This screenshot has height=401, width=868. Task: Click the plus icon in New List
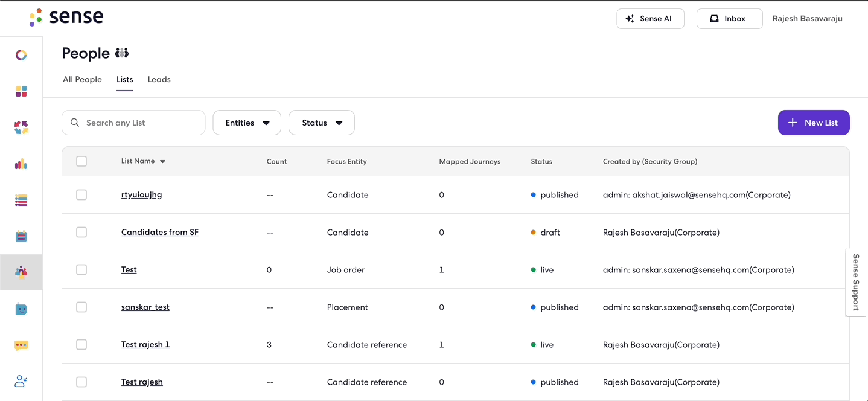click(x=793, y=123)
